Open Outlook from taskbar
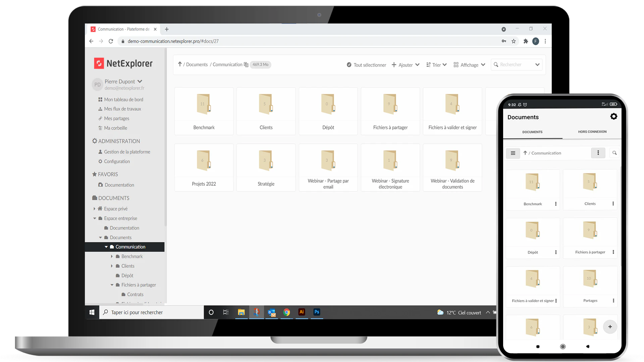 tap(272, 312)
